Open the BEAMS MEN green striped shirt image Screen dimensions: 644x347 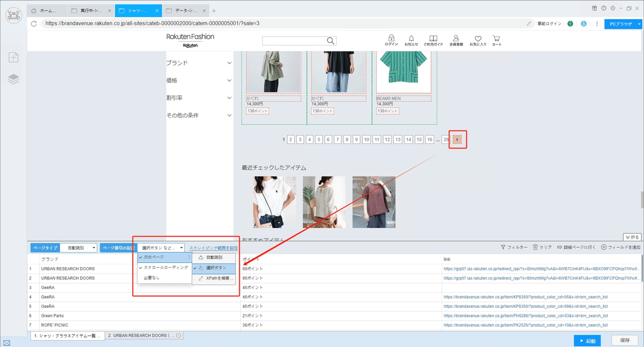(x=404, y=72)
